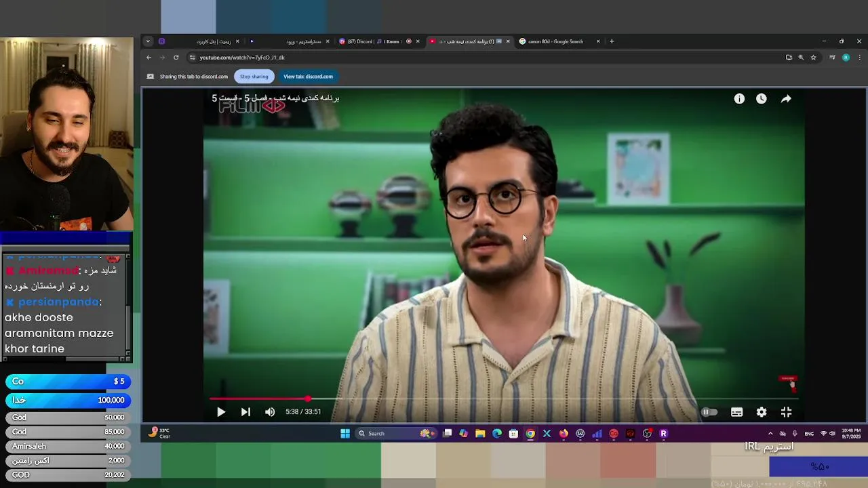
Task: Close the canon 80d Google Search tab
Action: [598, 41]
